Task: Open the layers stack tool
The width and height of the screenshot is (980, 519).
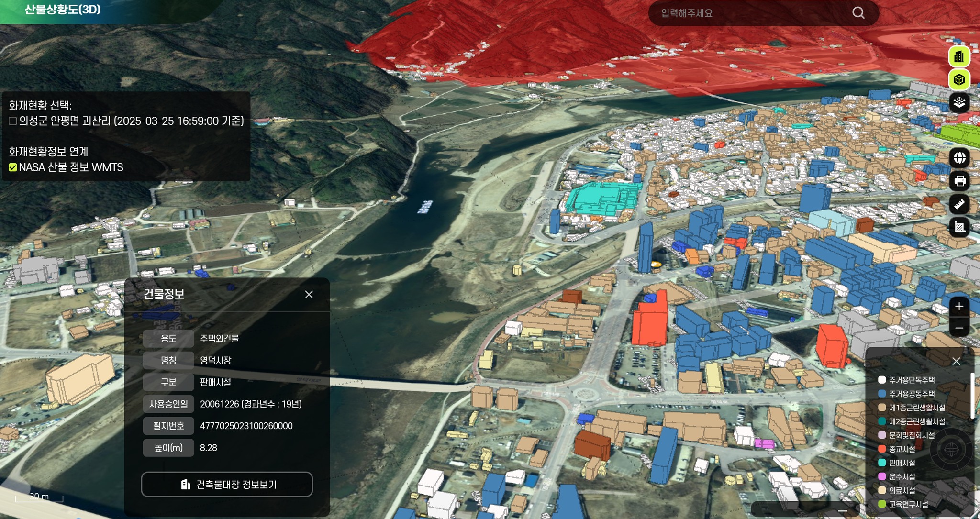Action: click(x=959, y=102)
